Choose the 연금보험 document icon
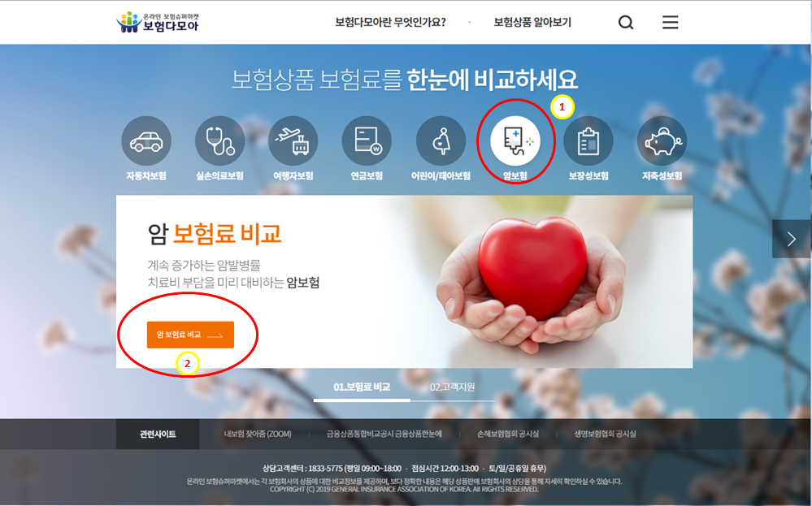 (x=367, y=141)
